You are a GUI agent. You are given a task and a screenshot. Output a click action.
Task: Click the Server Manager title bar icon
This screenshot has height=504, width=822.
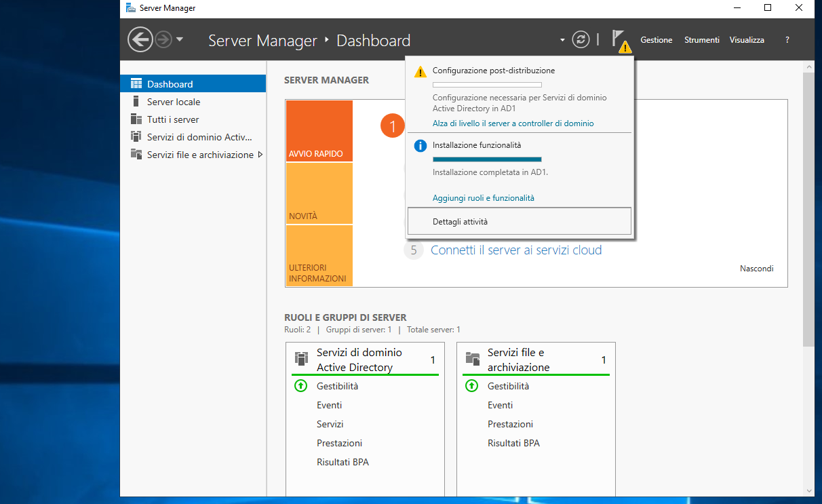pyautogui.click(x=130, y=8)
